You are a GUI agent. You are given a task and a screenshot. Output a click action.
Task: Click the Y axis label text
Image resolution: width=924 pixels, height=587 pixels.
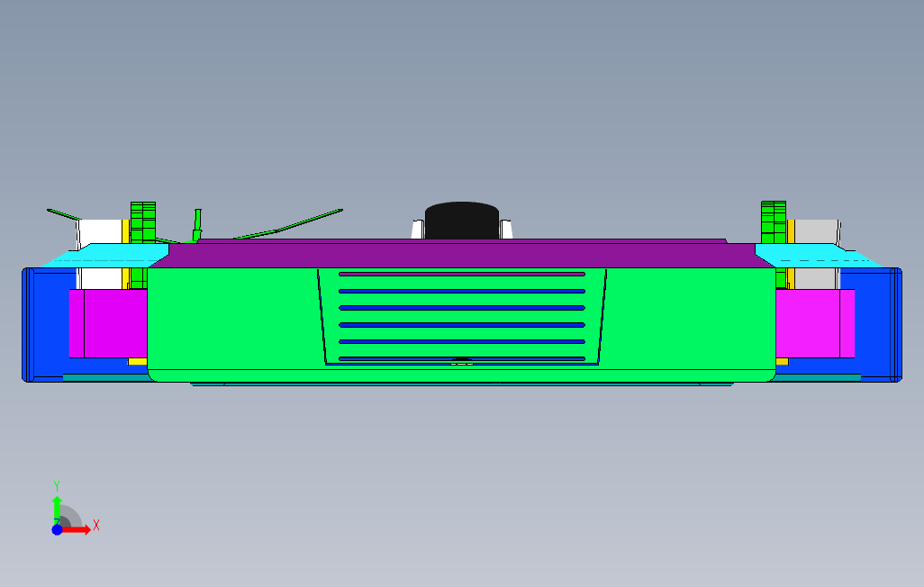click(x=57, y=486)
